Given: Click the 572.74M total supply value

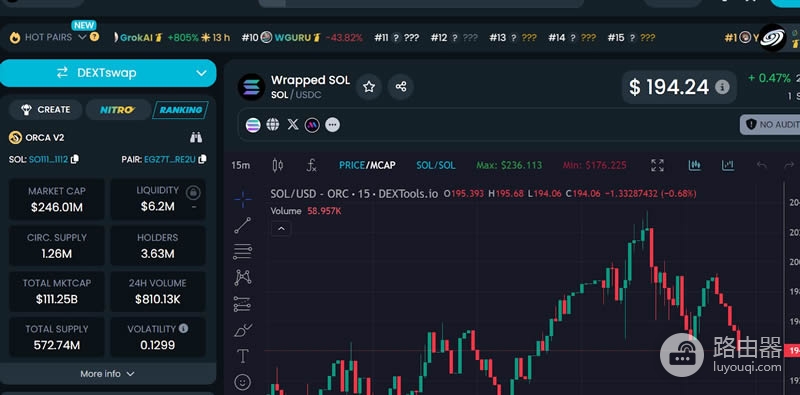Looking at the screenshot, I should pyautogui.click(x=57, y=345).
